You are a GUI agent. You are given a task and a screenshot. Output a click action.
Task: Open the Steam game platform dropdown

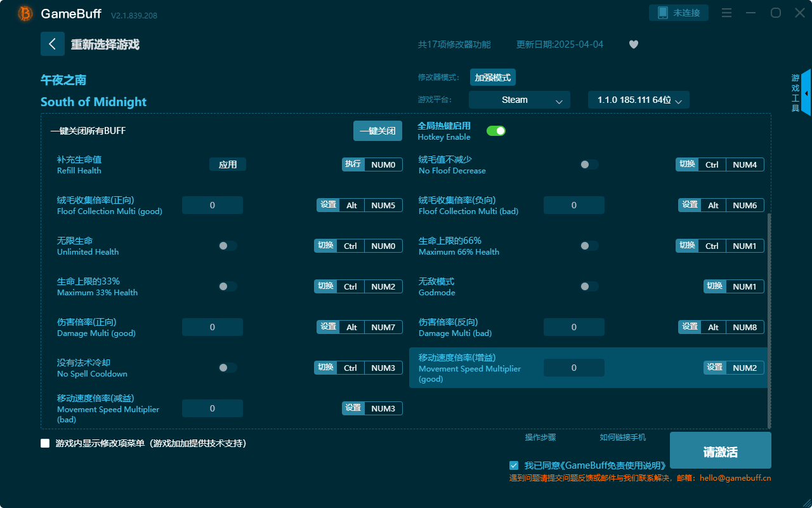[x=519, y=100]
